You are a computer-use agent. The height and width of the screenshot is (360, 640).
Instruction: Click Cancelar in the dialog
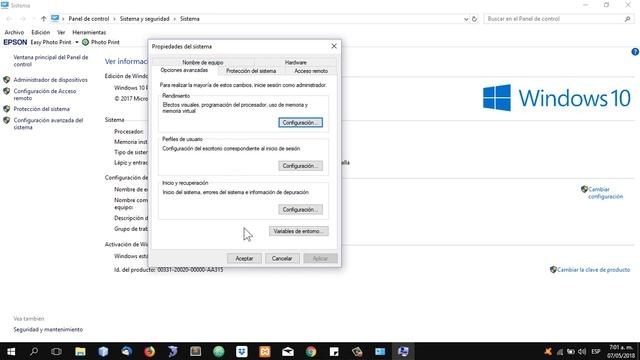(282, 258)
